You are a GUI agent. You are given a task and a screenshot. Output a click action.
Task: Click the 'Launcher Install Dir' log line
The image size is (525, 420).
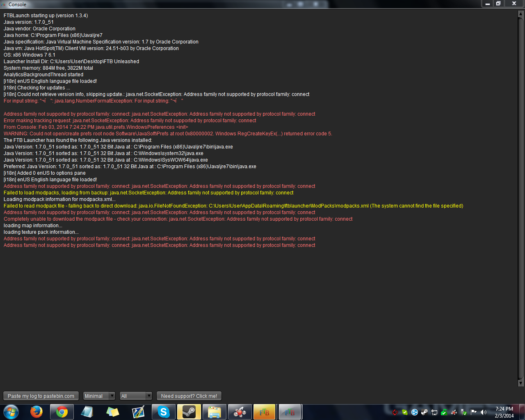tap(71, 62)
